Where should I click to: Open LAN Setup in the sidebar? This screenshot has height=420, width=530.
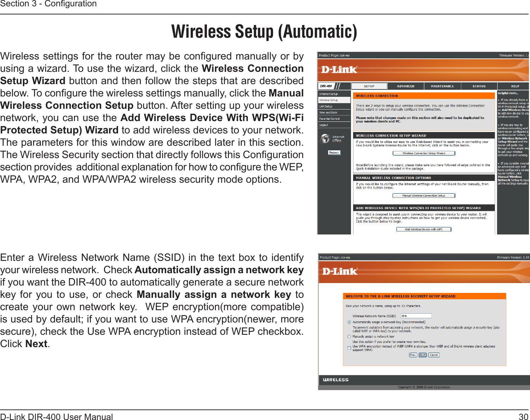[x=334, y=106]
